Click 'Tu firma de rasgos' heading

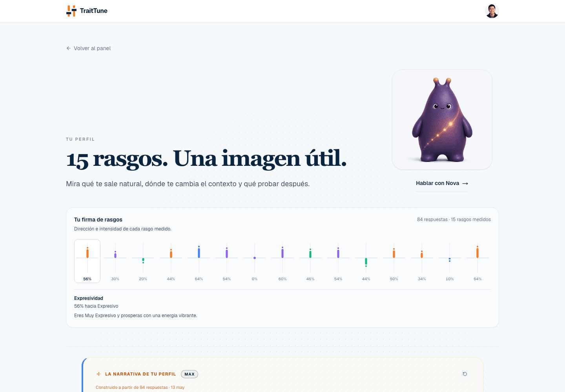point(98,220)
